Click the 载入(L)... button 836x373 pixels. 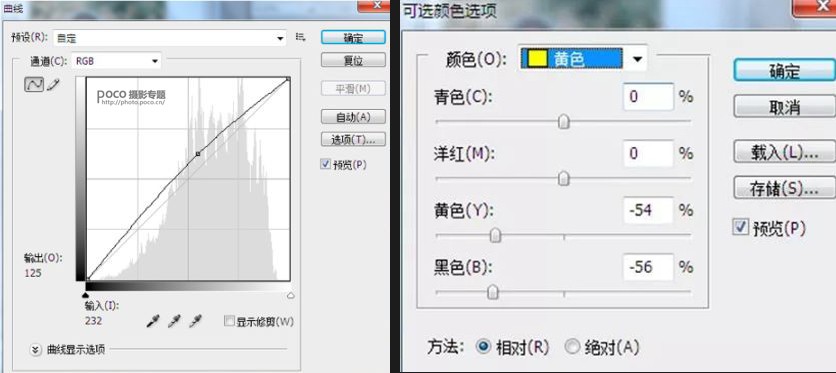(x=784, y=152)
